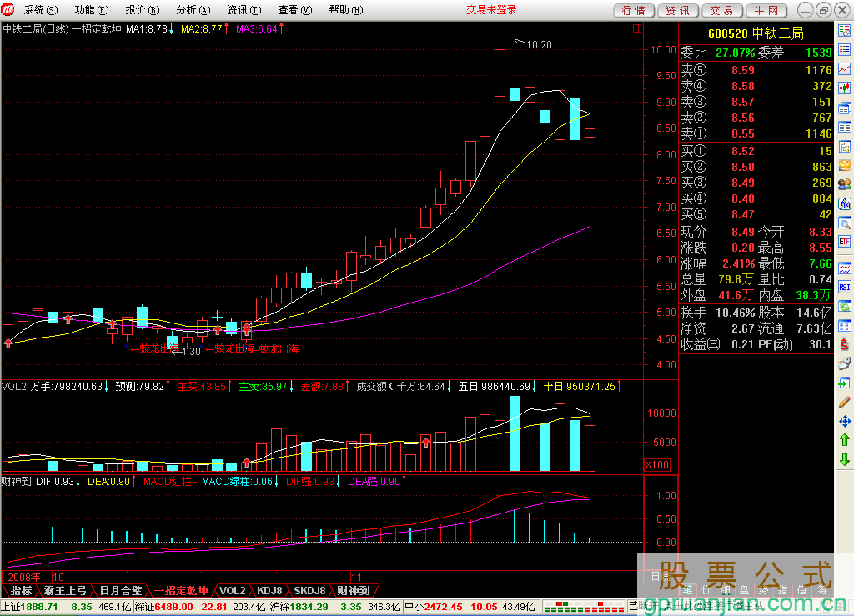Click the 交易 button
Viewport: 854px width, 616px height.
721,10
